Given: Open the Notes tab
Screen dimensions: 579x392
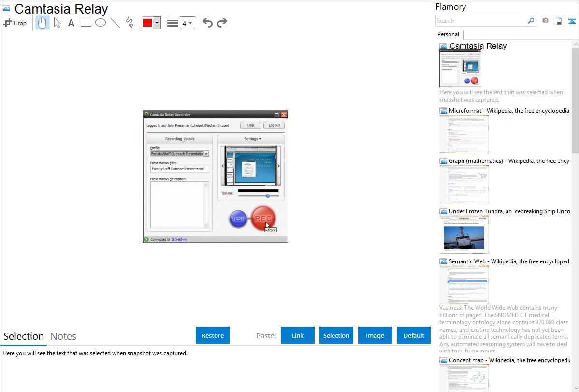Looking at the screenshot, I should (63, 336).
